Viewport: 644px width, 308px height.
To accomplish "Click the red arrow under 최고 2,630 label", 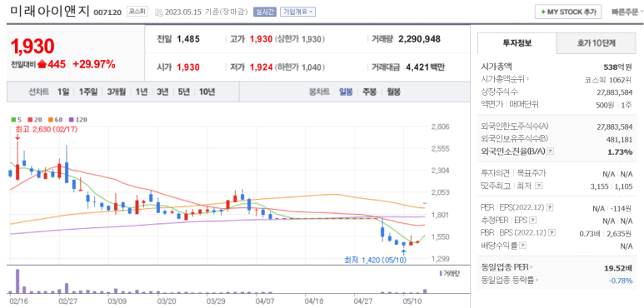I will pyautogui.click(x=17, y=137).
